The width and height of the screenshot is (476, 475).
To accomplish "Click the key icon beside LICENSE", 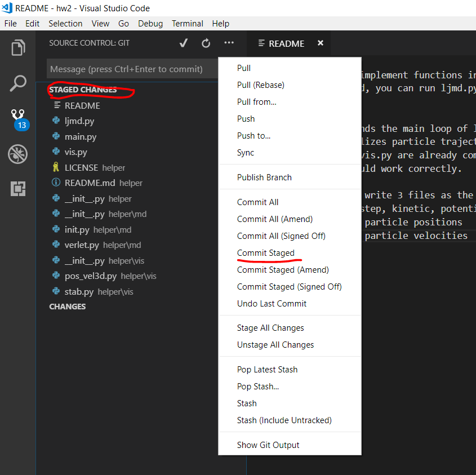I will [56, 167].
